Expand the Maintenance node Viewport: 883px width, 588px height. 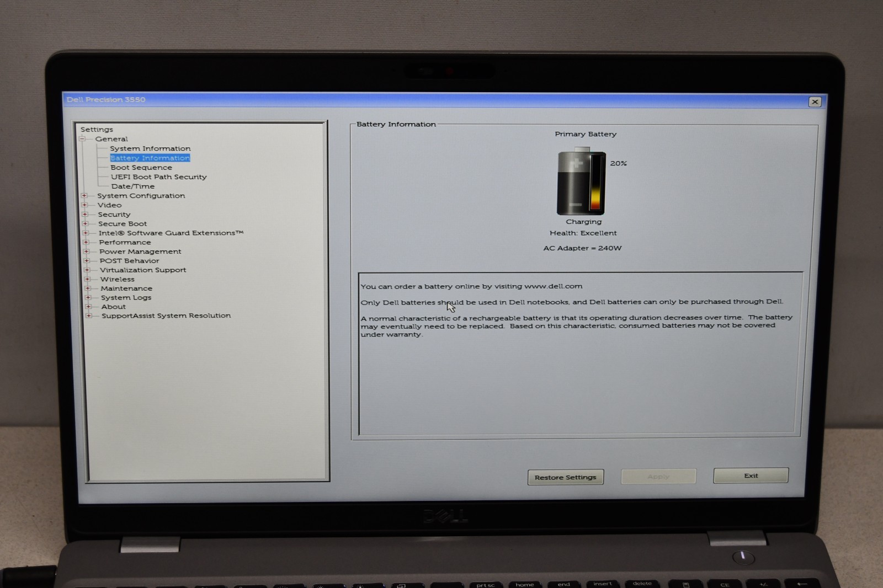(87, 288)
